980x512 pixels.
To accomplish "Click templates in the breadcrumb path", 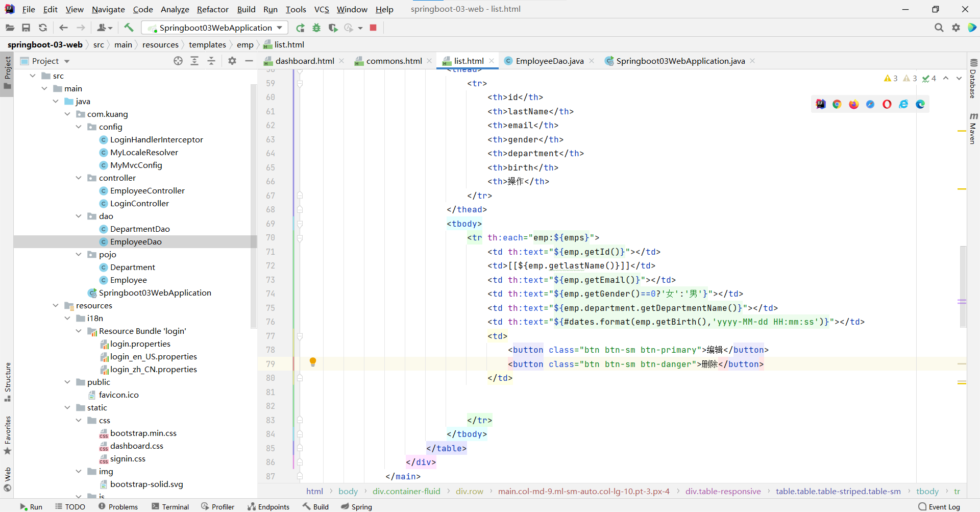I will tap(207, 45).
